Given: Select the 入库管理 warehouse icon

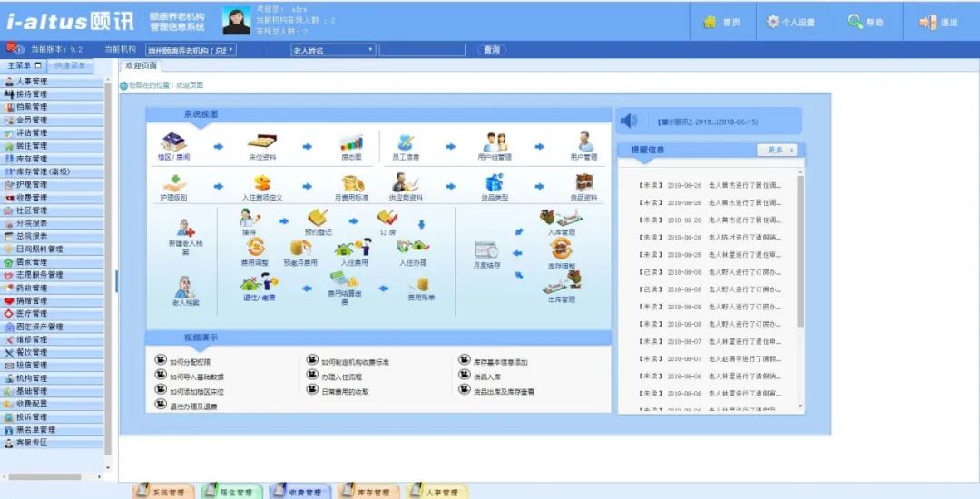Looking at the screenshot, I should pos(560,218).
